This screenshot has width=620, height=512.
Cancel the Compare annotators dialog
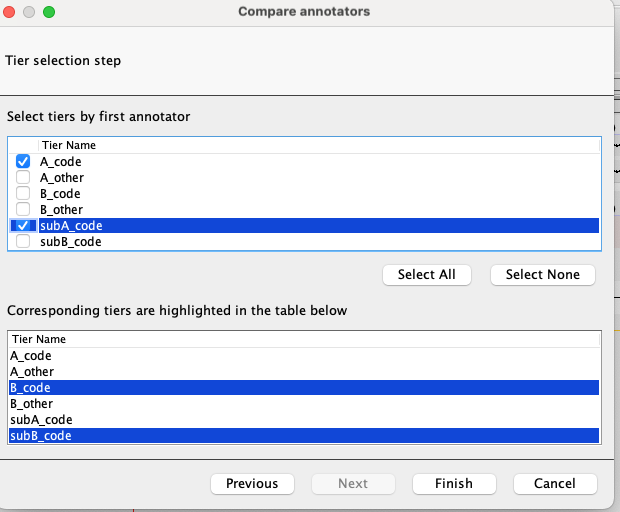(555, 483)
